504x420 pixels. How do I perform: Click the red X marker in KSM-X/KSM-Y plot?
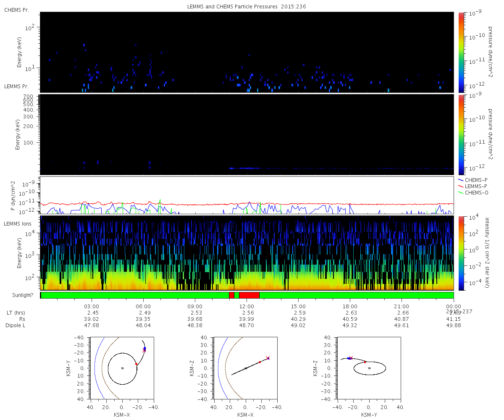[x=144, y=351]
